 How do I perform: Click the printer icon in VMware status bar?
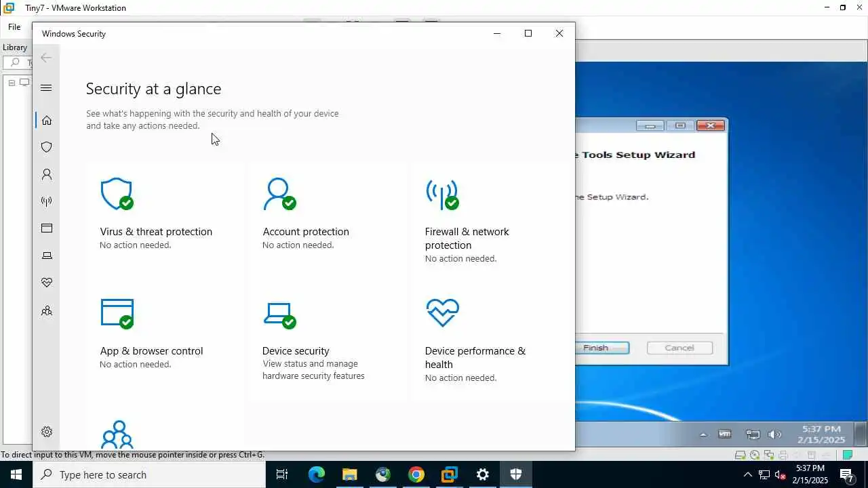[x=783, y=455]
